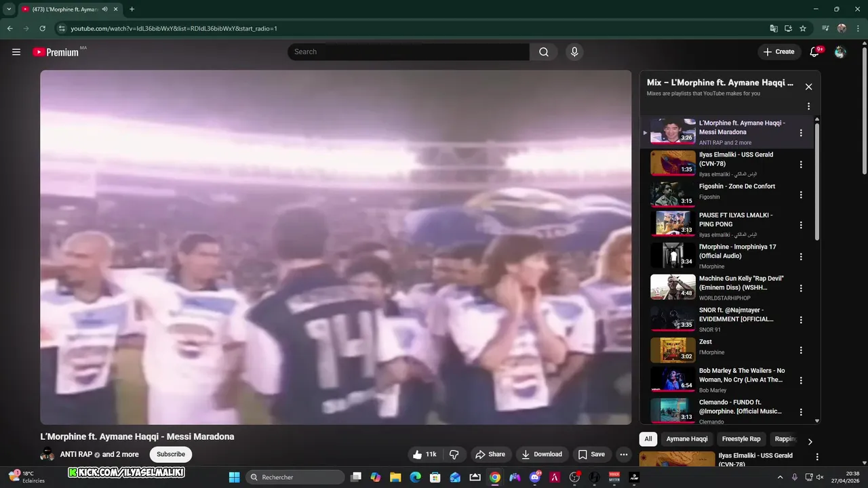Viewport: 868px width, 488px height.
Task: Select the Freestyle Rap filter chip
Action: pos(741,439)
